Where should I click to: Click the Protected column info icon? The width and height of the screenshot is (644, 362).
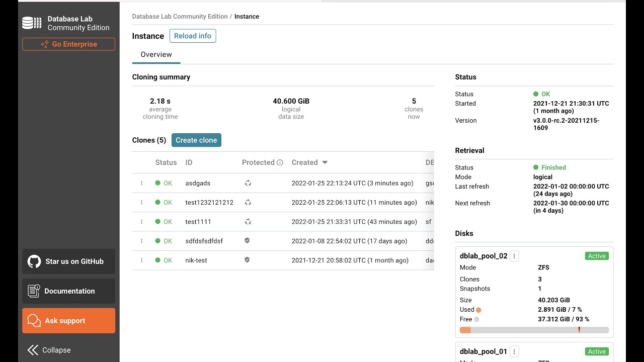[280, 162]
